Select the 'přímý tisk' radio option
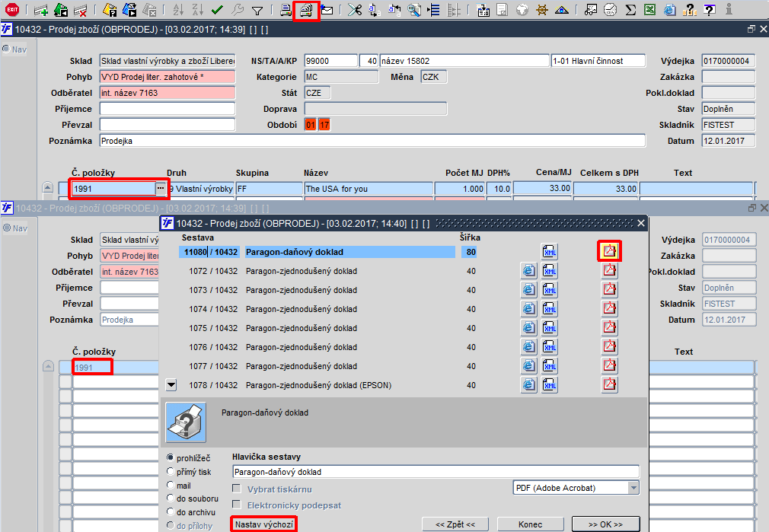The image size is (769, 532). coord(171,471)
